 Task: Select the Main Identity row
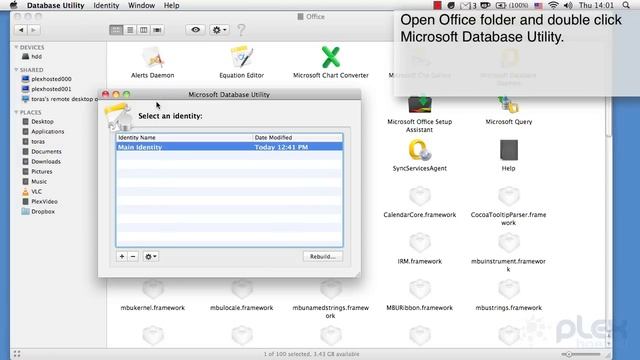pos(229,147)
